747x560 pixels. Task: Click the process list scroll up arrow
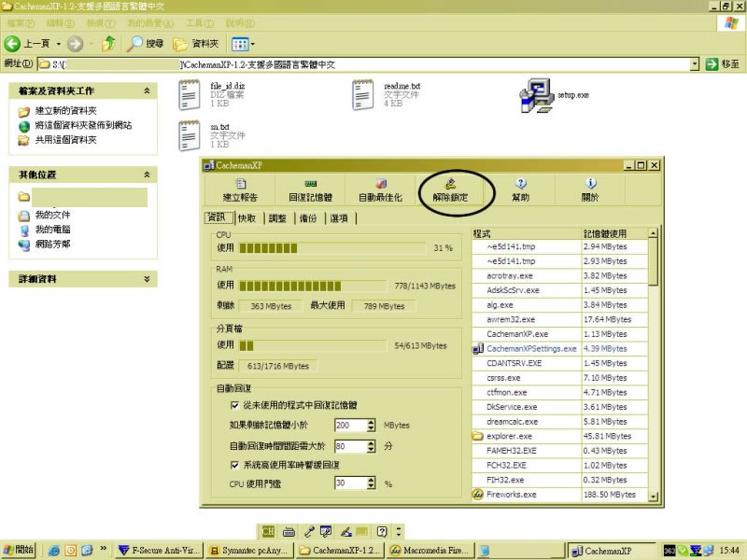coord(653,232)
